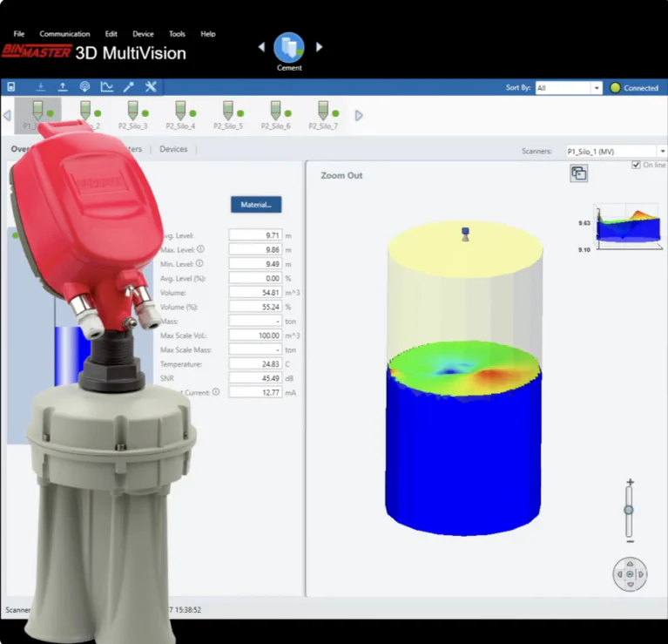Click the Min. Level field showing 9.49
The image size is (668, 644).
click(x=255, y=264)
